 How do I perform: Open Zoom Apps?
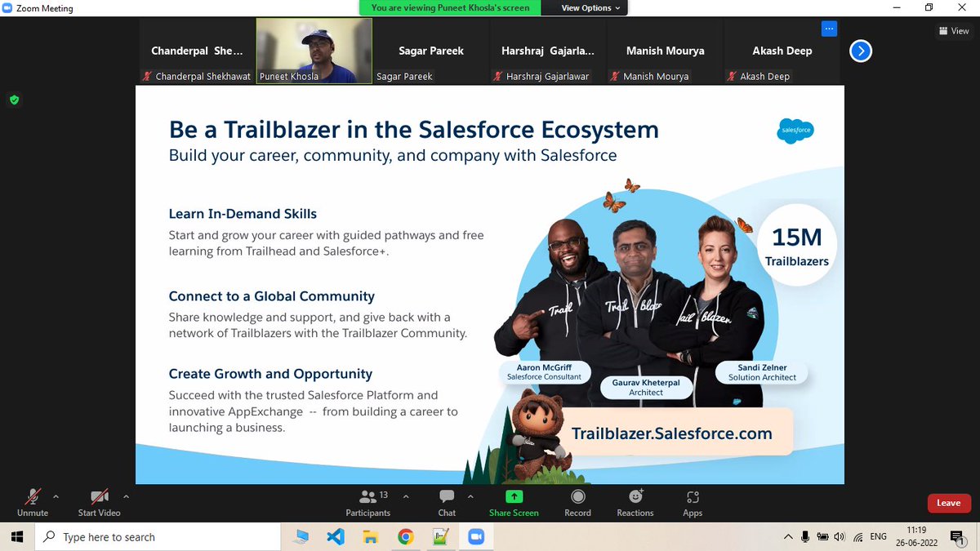[693, 502]
